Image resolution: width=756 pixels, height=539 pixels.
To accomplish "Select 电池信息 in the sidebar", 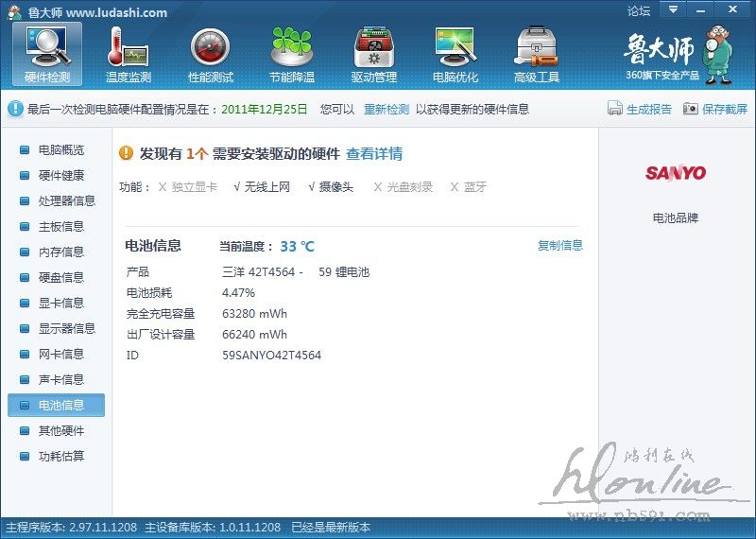I will (56, 405).
